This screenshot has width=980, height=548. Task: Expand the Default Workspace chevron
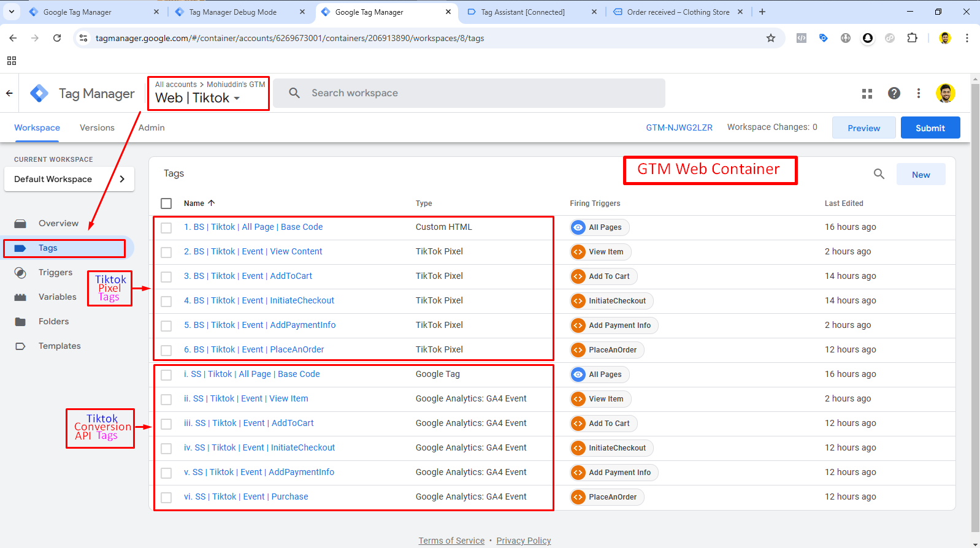[122, 179]
